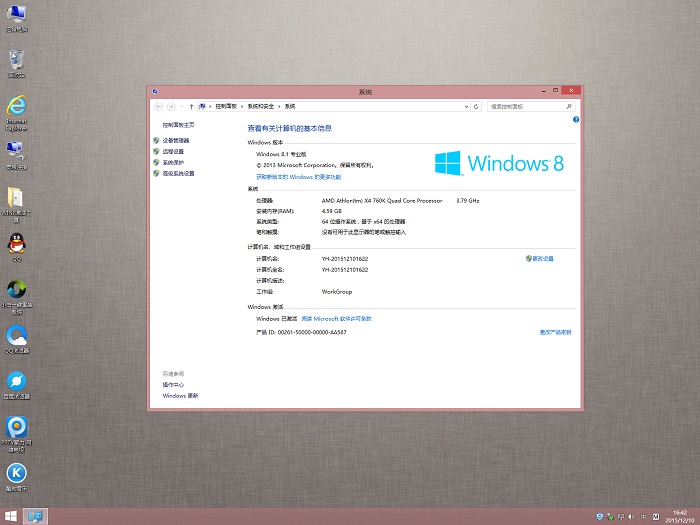Select the AMD Athlon X4 760K processor text
This screenshot has height=525, width=700.
click(382, 201)
